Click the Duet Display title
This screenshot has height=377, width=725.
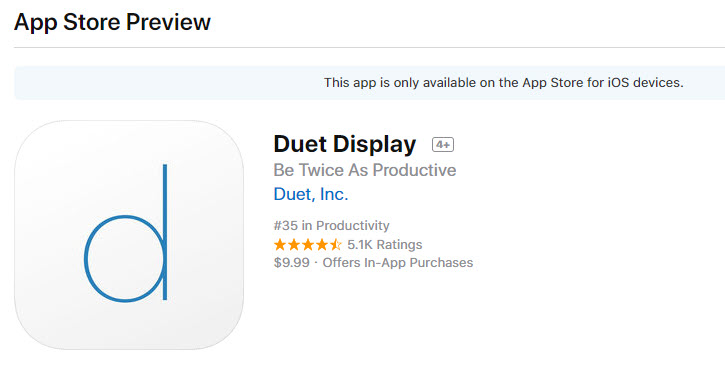coord(345,144)
